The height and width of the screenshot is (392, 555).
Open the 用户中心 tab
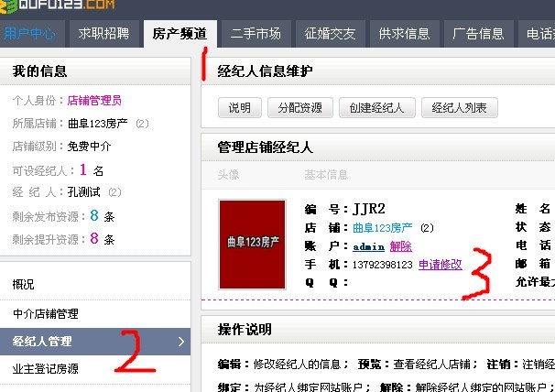click(x=29, y=34)
